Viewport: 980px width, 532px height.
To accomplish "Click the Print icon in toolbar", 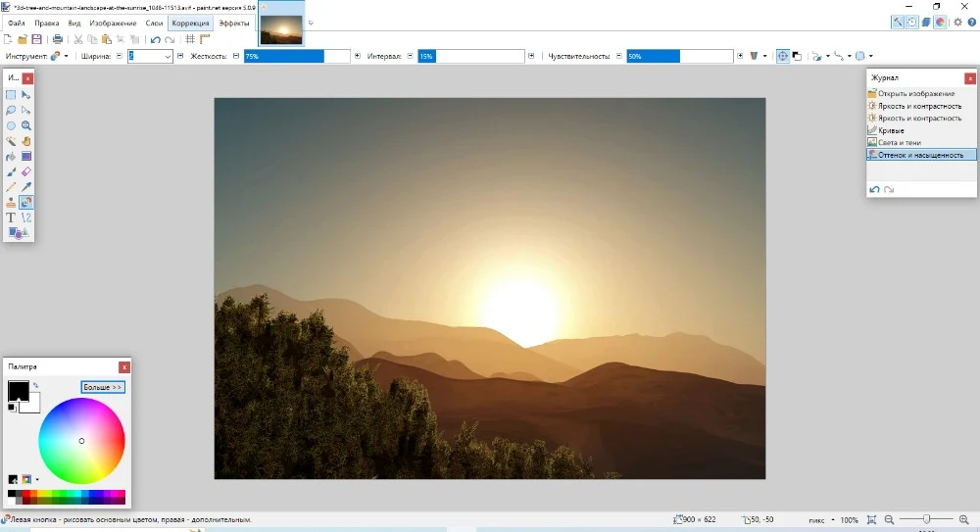I will point(58,39).
